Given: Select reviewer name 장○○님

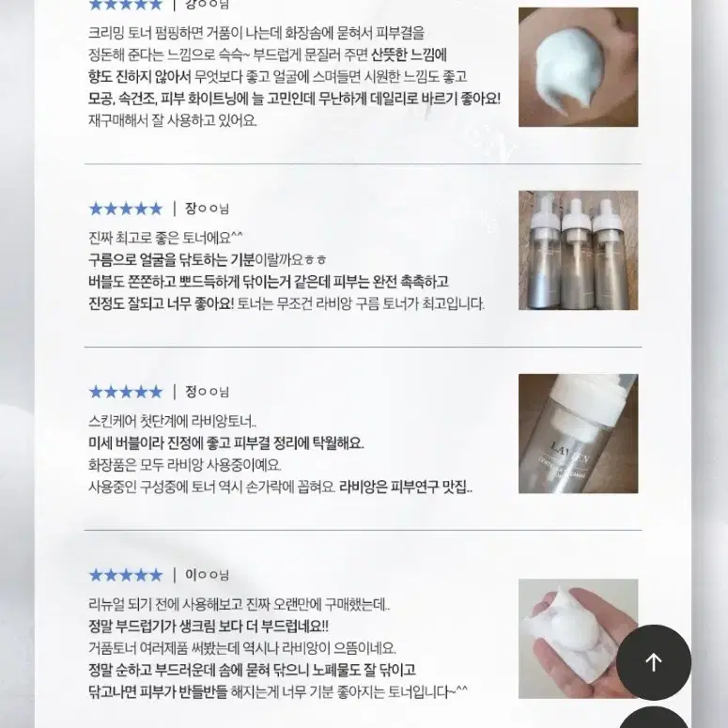Looking at the screenshot, I should click(207, 209).
